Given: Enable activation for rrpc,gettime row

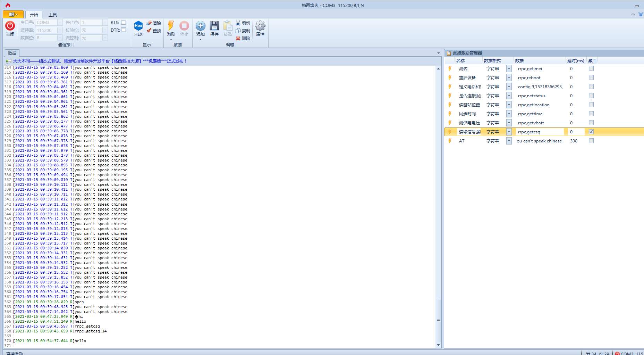Looking at the screenshot, I should 591,114.
